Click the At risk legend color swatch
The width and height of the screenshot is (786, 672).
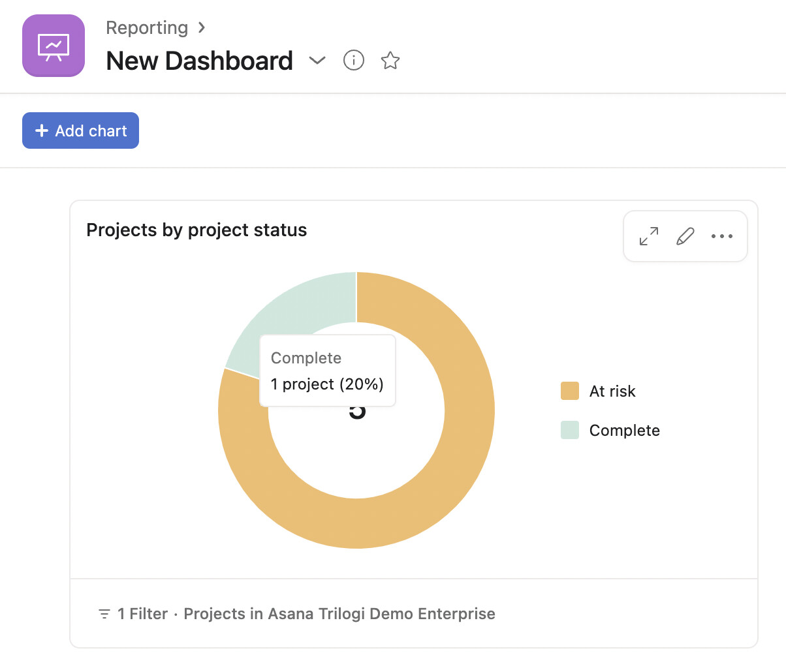coord(570,391)
